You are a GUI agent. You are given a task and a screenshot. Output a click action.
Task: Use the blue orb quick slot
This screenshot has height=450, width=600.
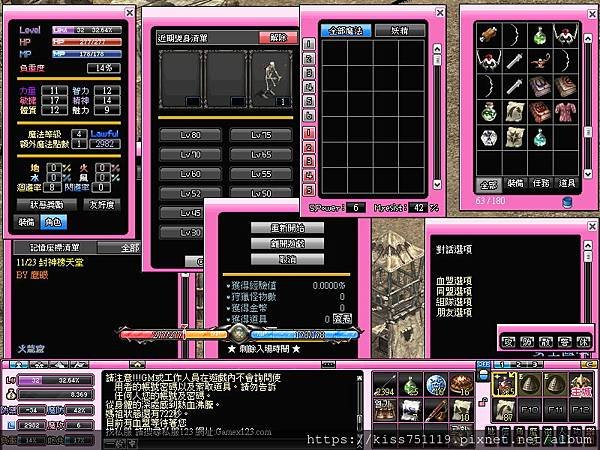tap(435, 385)
